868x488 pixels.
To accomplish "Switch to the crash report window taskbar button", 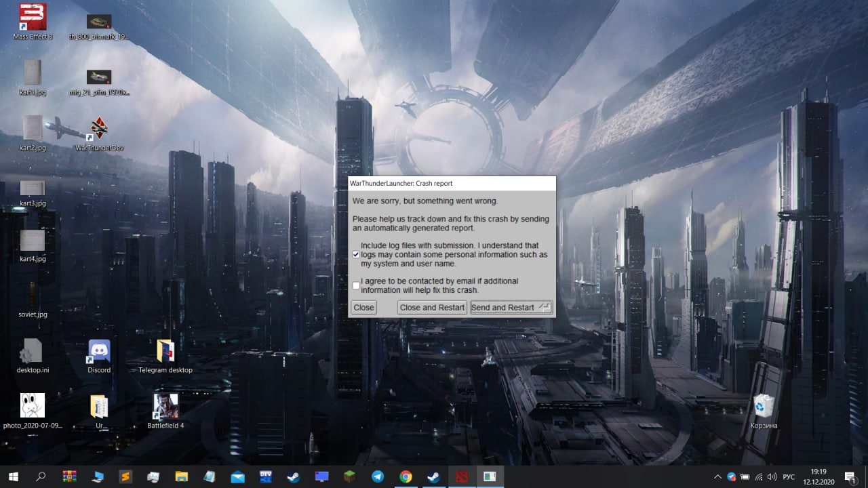I will pos(490,476).
